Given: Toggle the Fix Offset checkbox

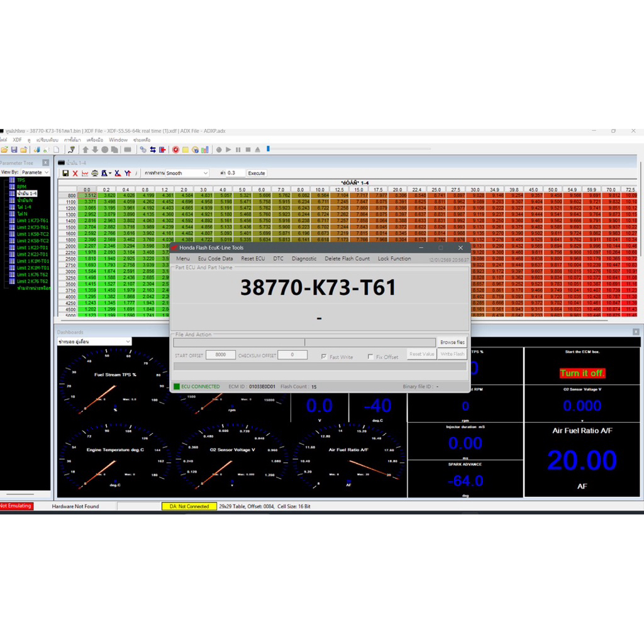Looking at the screenshot, I should click(x=370, y=357).
